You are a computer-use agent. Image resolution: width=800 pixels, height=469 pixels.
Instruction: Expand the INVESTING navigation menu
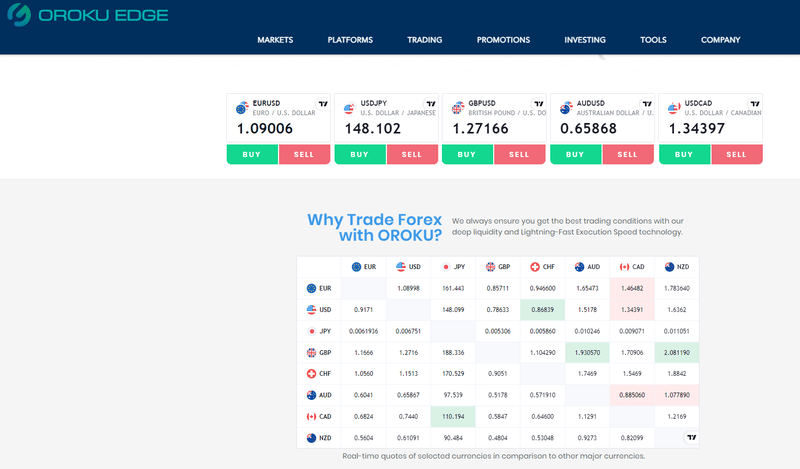tap(585, 40)
